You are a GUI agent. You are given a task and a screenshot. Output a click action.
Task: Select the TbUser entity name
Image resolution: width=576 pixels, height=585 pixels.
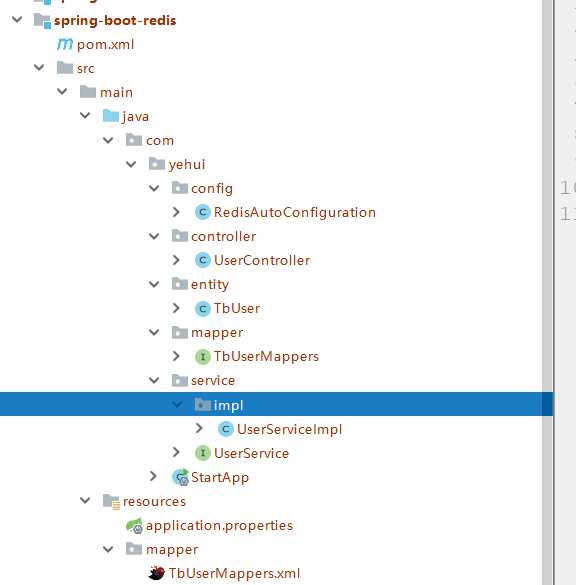point(237,308)
